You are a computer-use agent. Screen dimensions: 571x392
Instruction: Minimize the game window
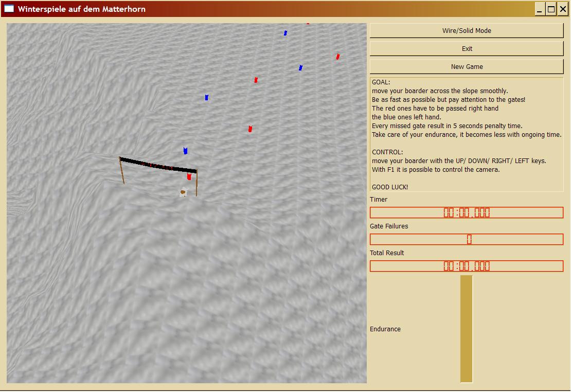[x=540, y=9]
